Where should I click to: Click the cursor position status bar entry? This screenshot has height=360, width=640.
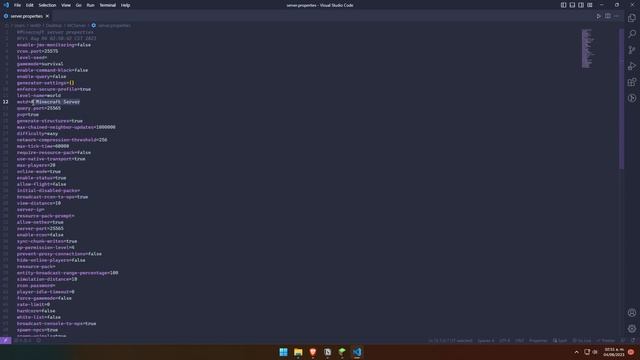tap(450, 340)
